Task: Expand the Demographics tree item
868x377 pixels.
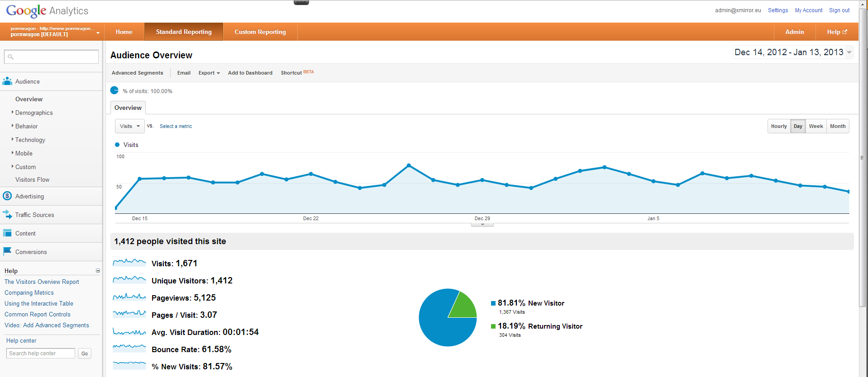Action: pos(13,113)
